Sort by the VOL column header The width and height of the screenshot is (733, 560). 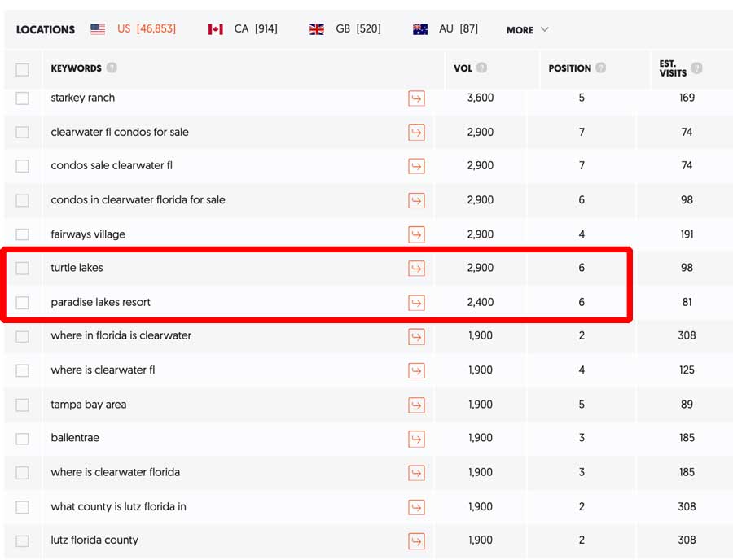pyautogui.click(x=463, y=68)
